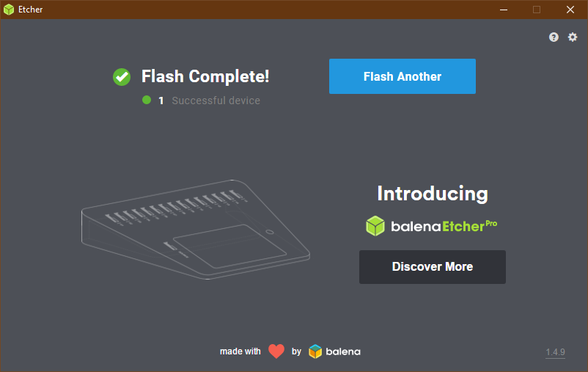Viewport: 588px width, 372px height.
Task: Click the balenaEtcher Pro wordmark text
Action: click(444, 226)
